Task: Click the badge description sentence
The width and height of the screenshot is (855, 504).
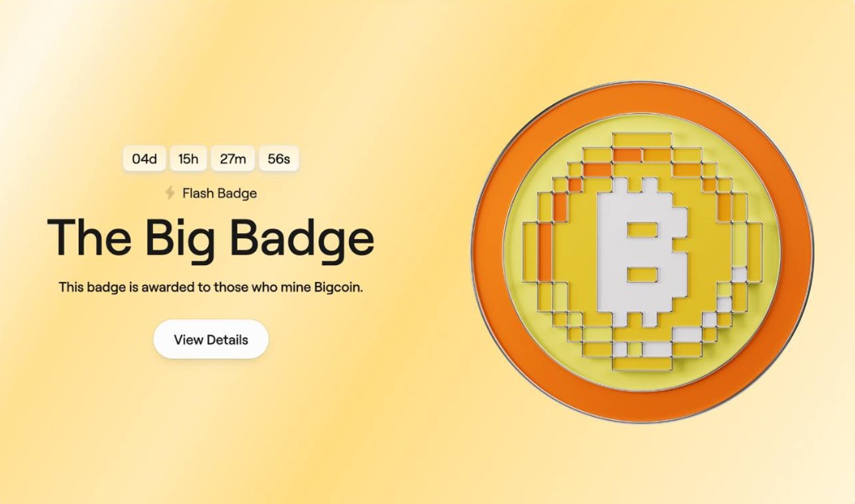Action: point(211,287)
